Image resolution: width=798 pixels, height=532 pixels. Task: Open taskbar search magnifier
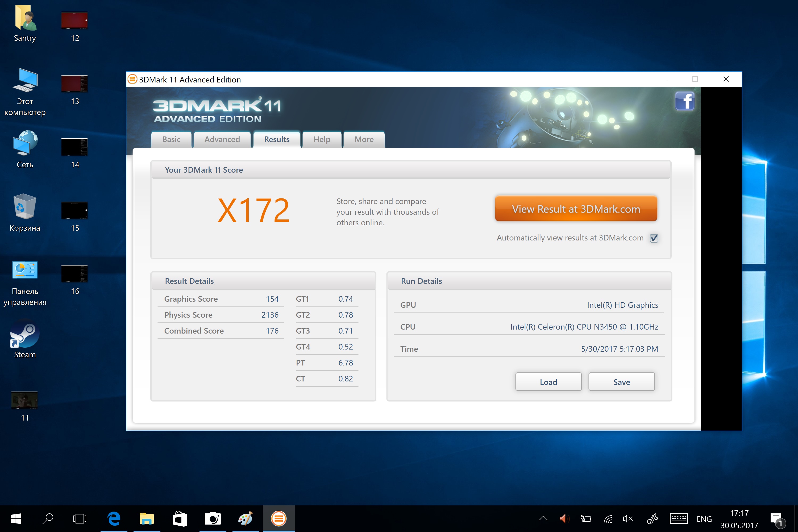point(48,518)
